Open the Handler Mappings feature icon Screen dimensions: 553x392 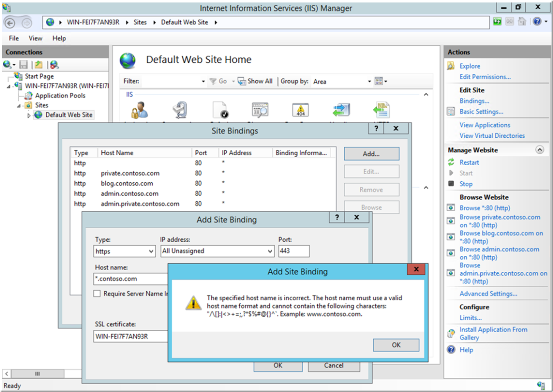[x=341, y=110]
